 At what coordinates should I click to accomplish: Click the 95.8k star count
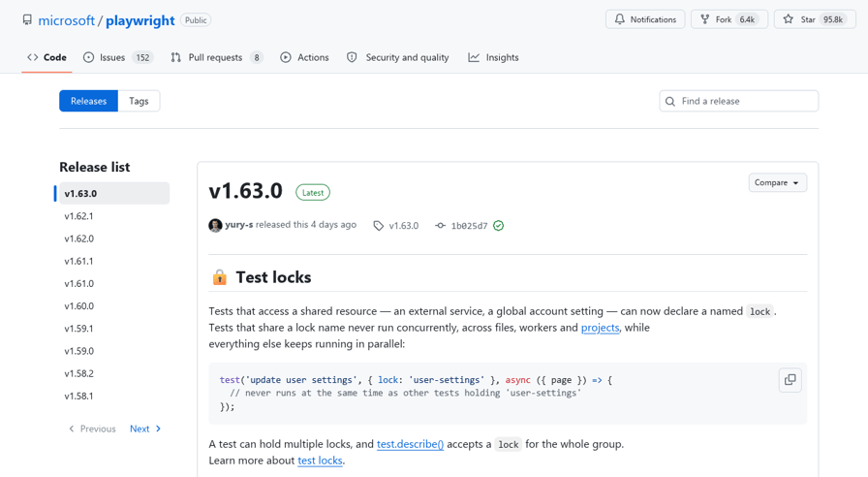[x=832, y=19]
